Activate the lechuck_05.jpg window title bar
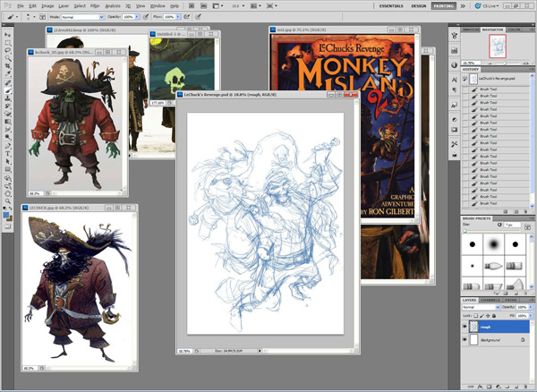Screen dimensions: 537x392 click(77, 52)
